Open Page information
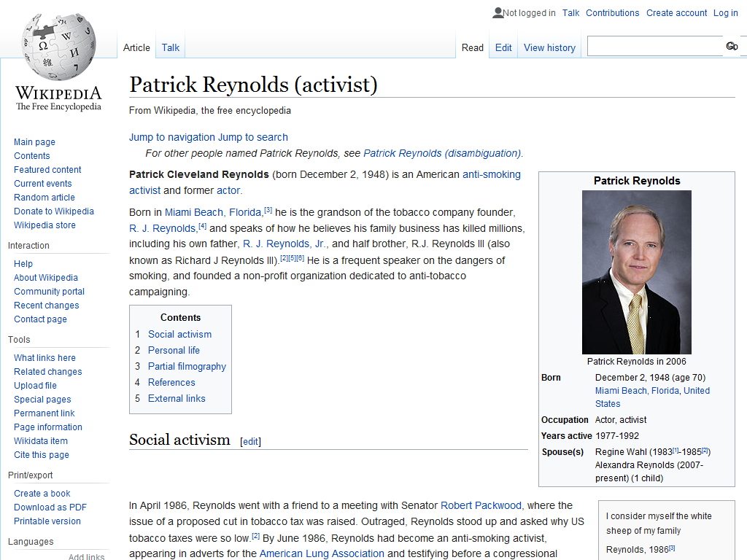 tap(47, 427)
